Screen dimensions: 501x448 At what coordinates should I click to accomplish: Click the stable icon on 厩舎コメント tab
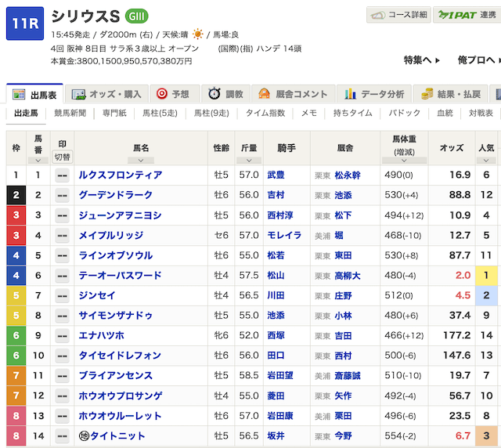[264, 94]
